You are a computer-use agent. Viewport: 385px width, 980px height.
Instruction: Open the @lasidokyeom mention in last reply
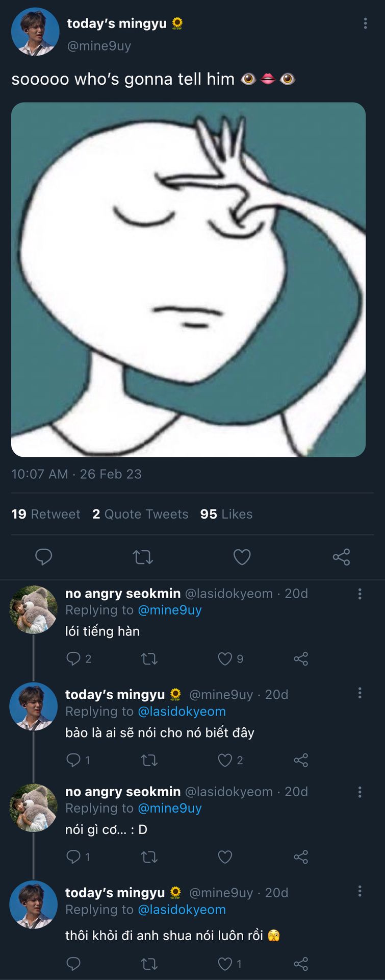182,910
